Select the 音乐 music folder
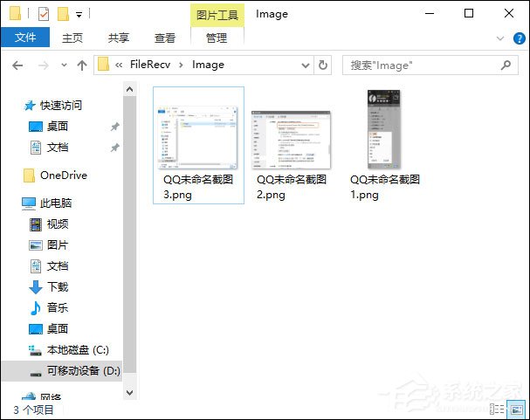 [x=57, y=307]
